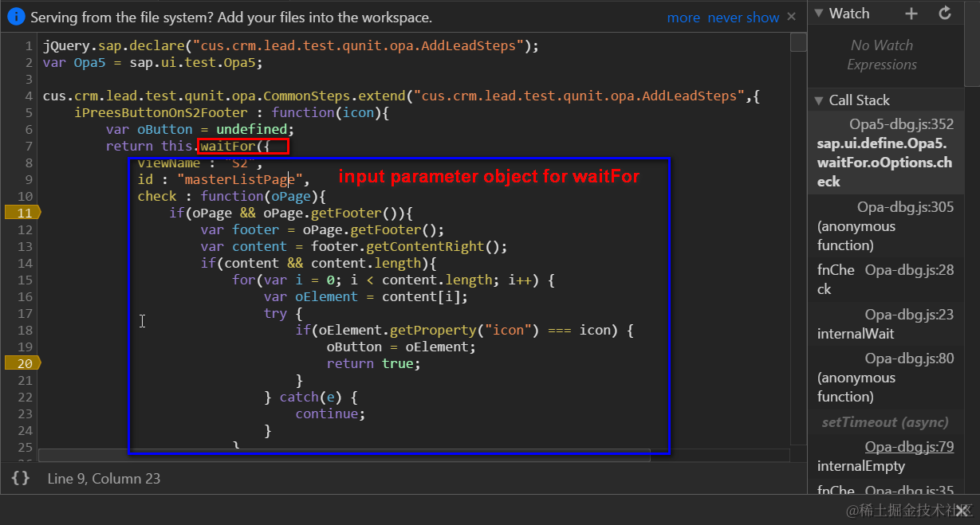Click the 'Line 9, Column 23' status text
Screen dimensions: 980x525
104,478
